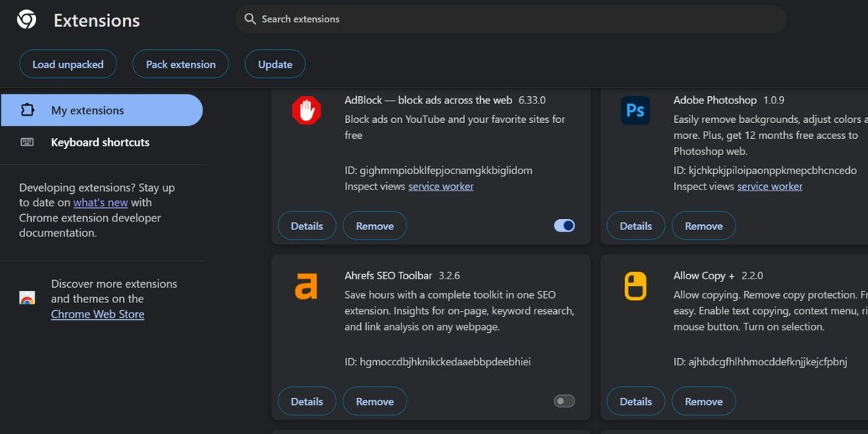Viewport: 868px width, 434px height.
Task: Click the AdBlock stop-hand icon
Action: coord(307,112)
